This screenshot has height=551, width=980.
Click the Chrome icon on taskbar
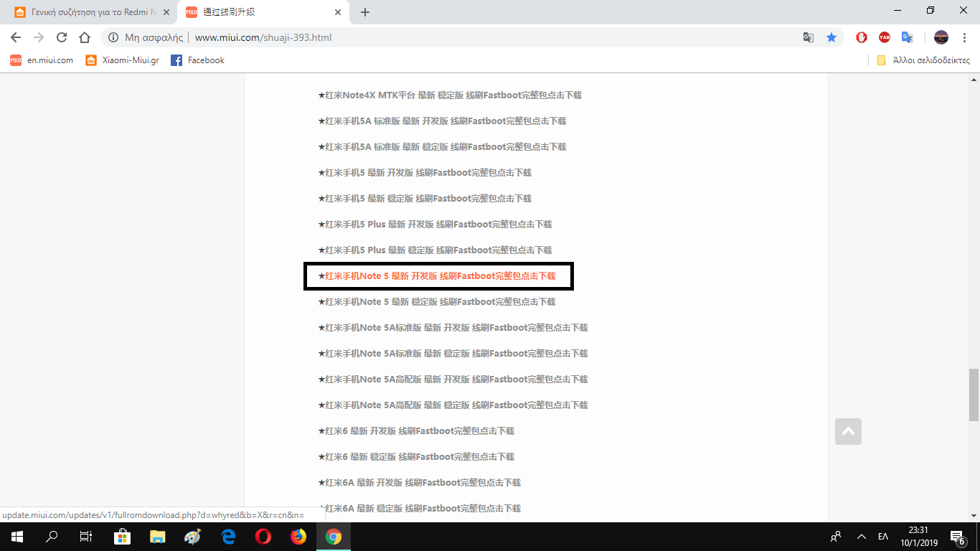[x=334, y=537]
